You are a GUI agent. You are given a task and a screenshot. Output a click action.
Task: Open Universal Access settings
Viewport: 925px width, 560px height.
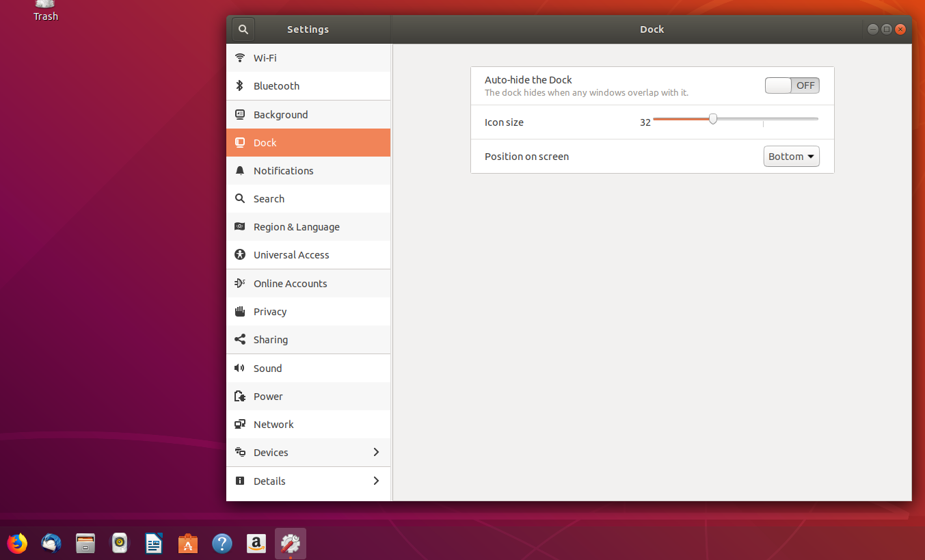click(291, 254)
